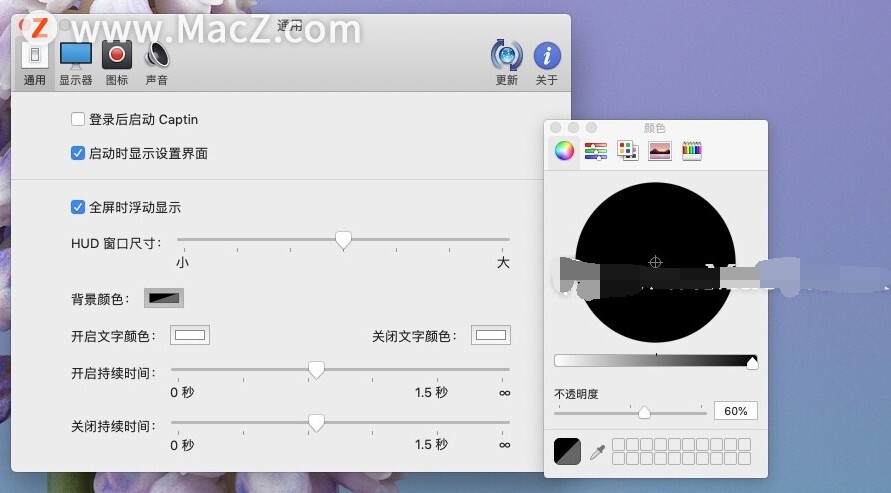The image size is (891, 493).
Task: Open the 关闭文字颜色 color well
Action: [x=491, y=335]
